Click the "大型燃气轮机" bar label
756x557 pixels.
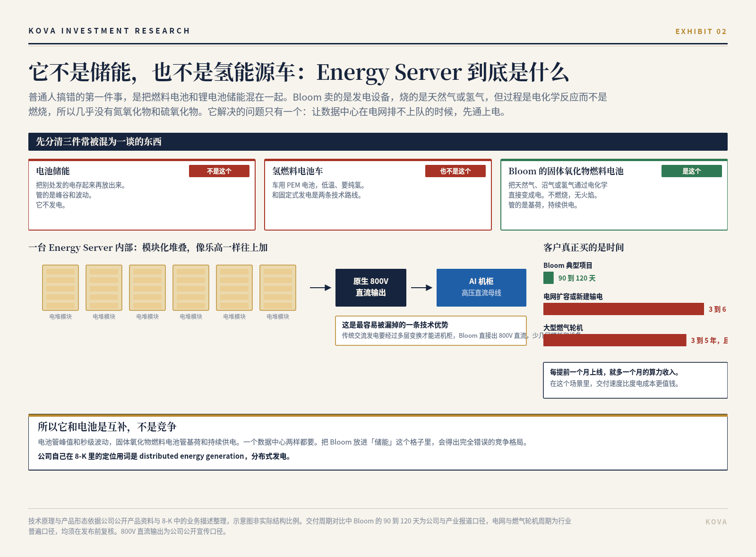(563, 328)
